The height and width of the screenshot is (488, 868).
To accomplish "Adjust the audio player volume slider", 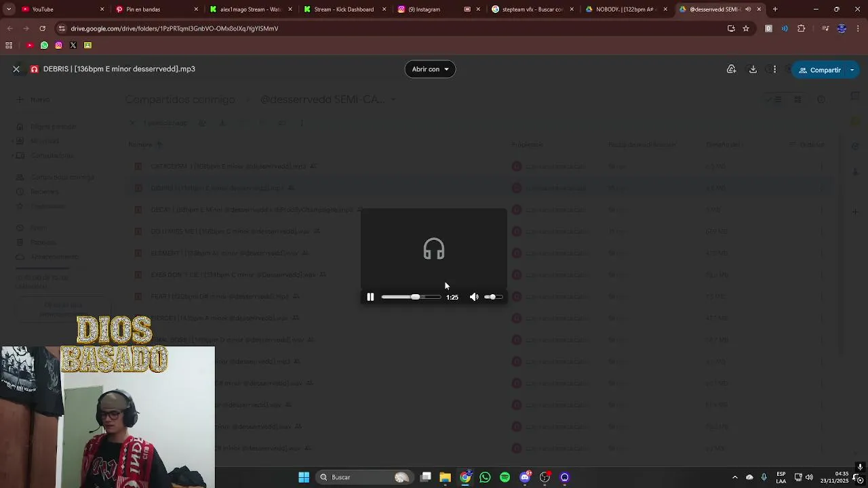I will [494, 297].
